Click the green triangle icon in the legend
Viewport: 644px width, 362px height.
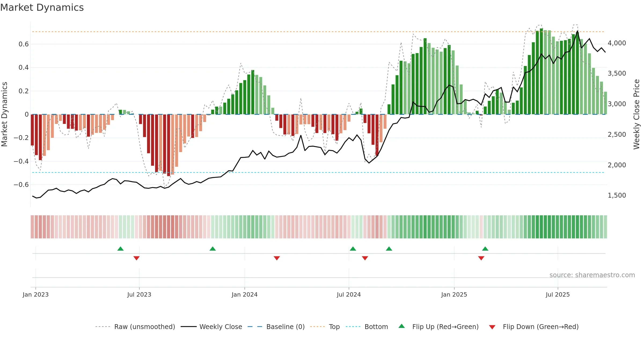coord(402,326)
